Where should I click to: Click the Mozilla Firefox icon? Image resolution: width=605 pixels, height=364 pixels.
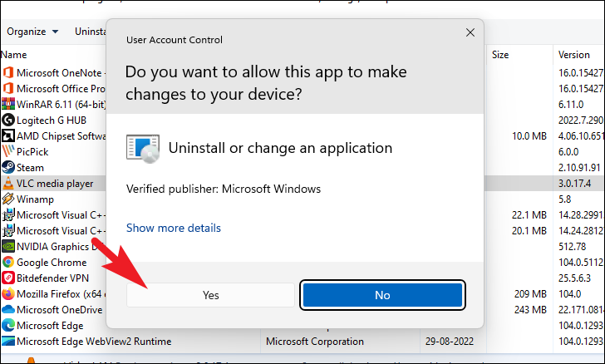[8, 293]
